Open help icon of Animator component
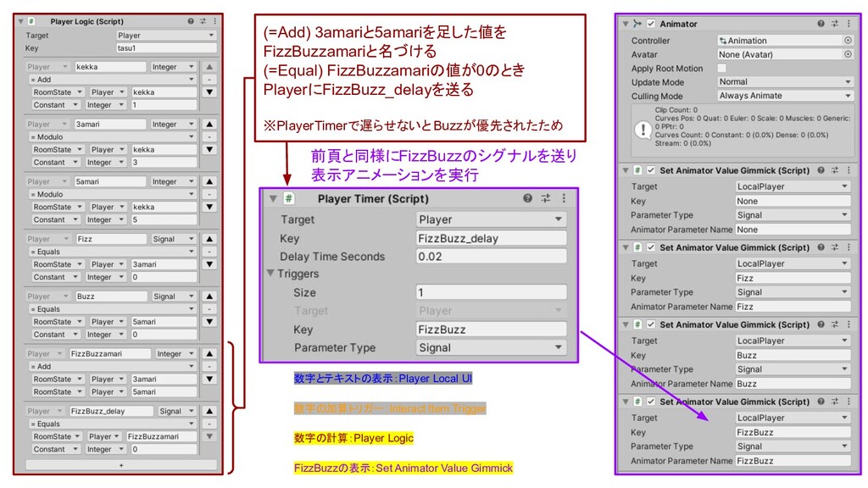The height and width of the screenshot is (488, 868). (x=821, y=23)
